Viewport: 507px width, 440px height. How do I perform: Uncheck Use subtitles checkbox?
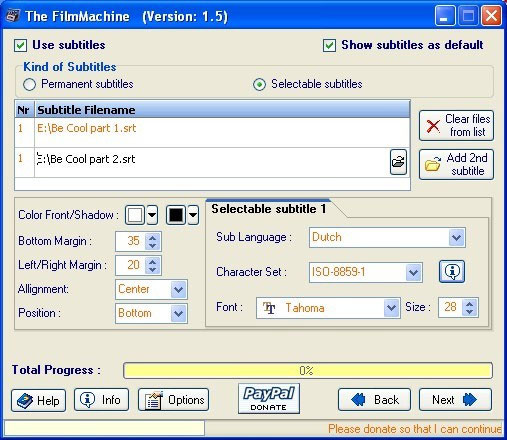(20, 45)
